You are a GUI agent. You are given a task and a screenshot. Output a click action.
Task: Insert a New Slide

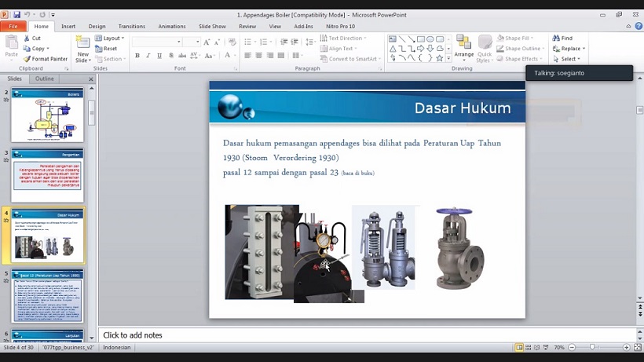coord(83,49)
